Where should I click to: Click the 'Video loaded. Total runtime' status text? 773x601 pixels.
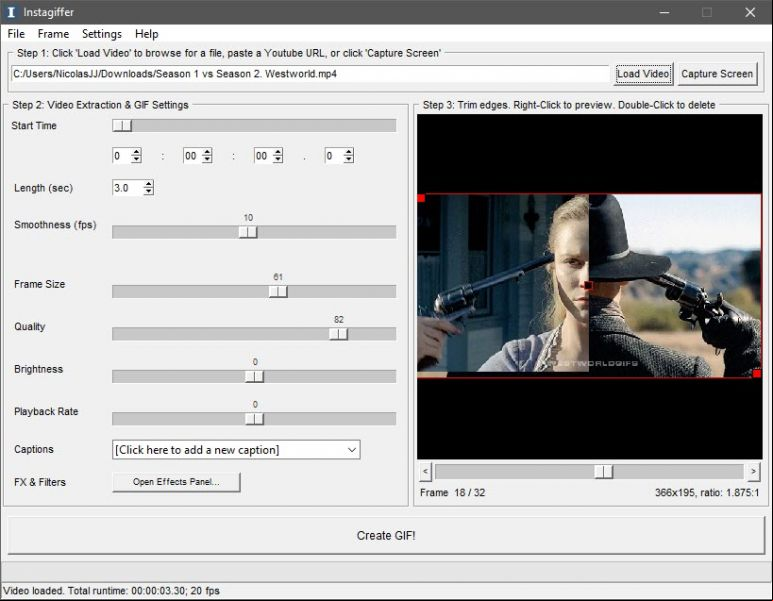[111, 591]
